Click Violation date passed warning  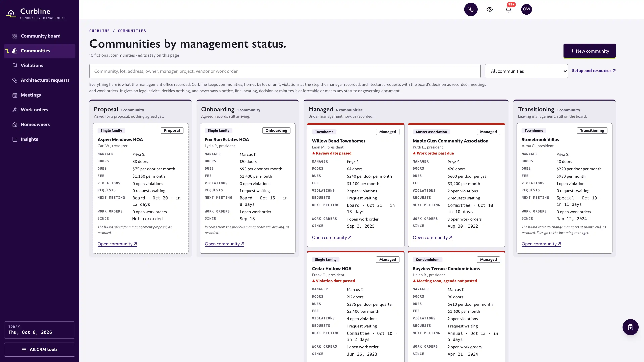(333, 281)
